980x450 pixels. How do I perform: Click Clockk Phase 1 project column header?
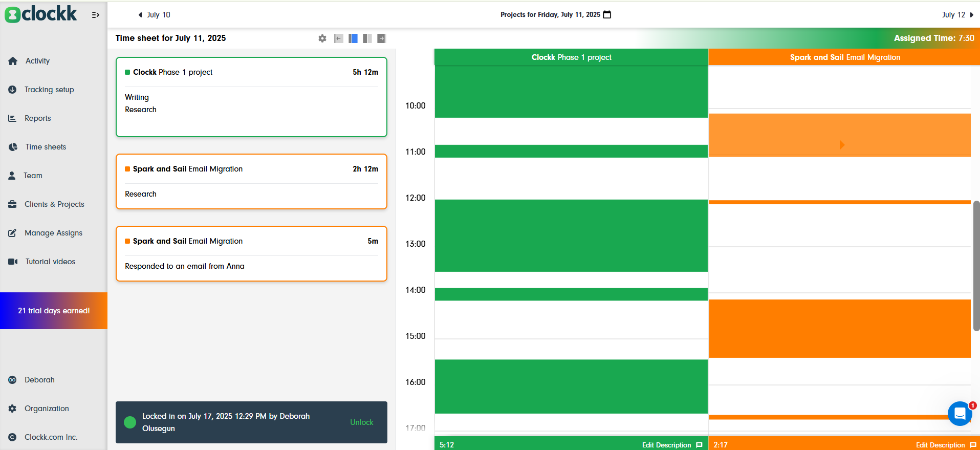(x=571, y=57)
